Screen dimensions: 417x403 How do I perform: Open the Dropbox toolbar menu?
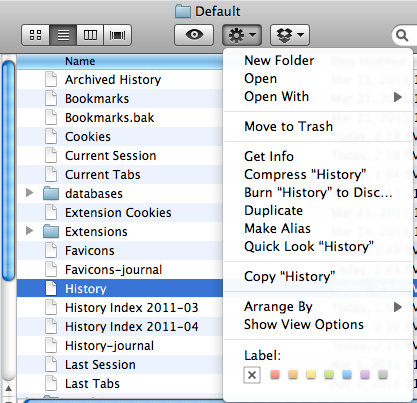point(290,35)
